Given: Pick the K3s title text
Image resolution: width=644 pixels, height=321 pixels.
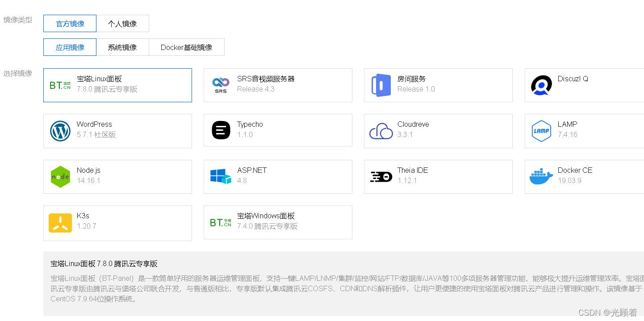Looking at the screenshot, I should click(x=83, y=216).
